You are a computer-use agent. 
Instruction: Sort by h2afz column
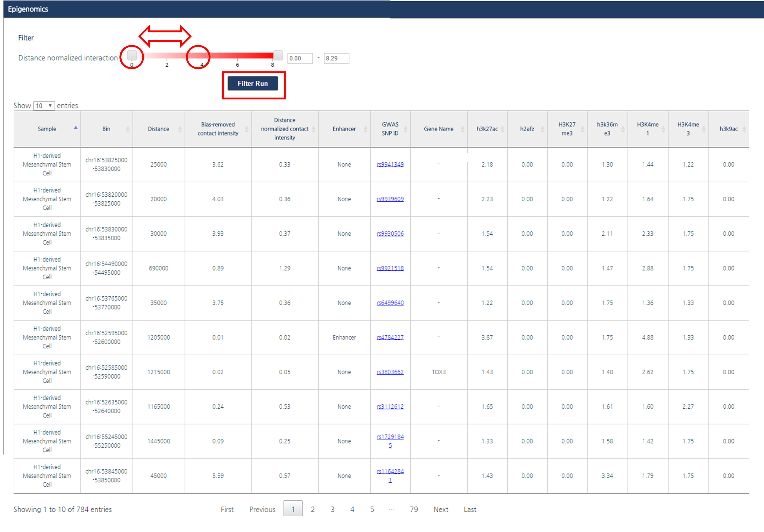(x=527, y=129)
